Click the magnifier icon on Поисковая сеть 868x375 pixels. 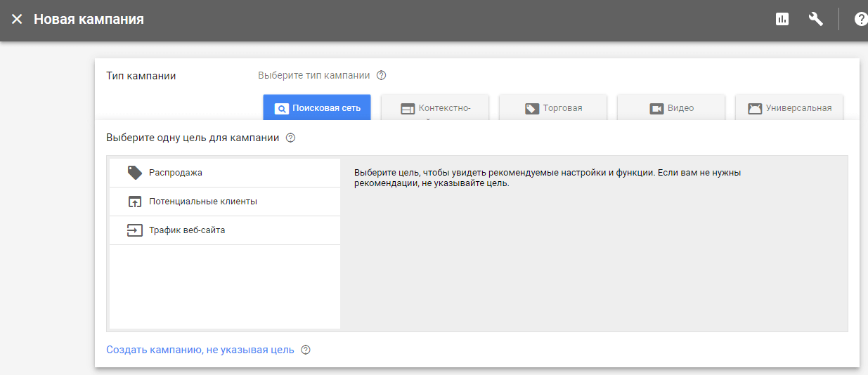[281, 109]
